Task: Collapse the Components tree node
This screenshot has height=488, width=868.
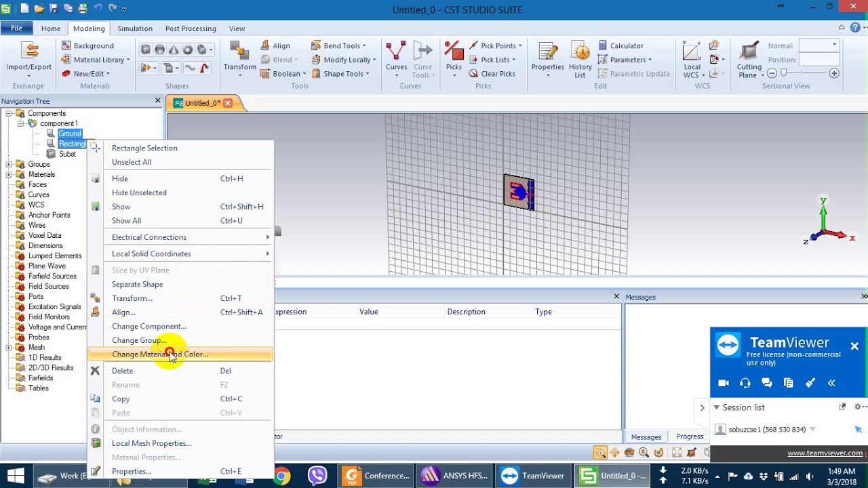Action: (x=9, y=113)
